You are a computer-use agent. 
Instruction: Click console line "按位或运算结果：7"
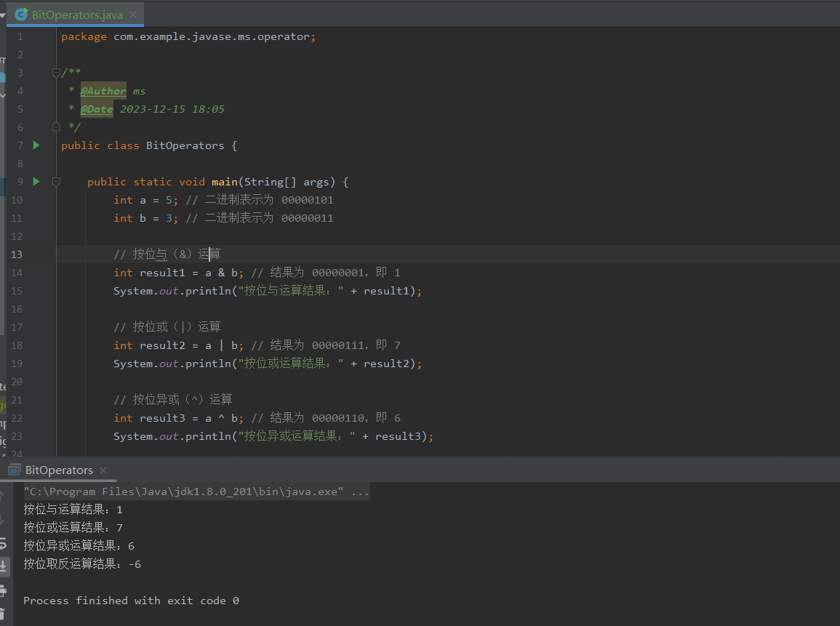point(73,528)
